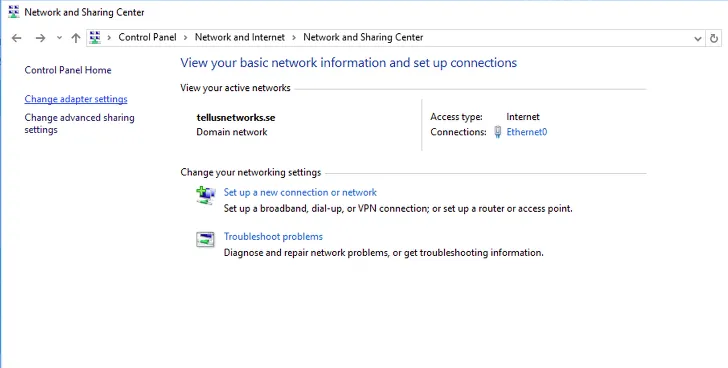
Task: Click the Domain network text
Action: (232, 132)
